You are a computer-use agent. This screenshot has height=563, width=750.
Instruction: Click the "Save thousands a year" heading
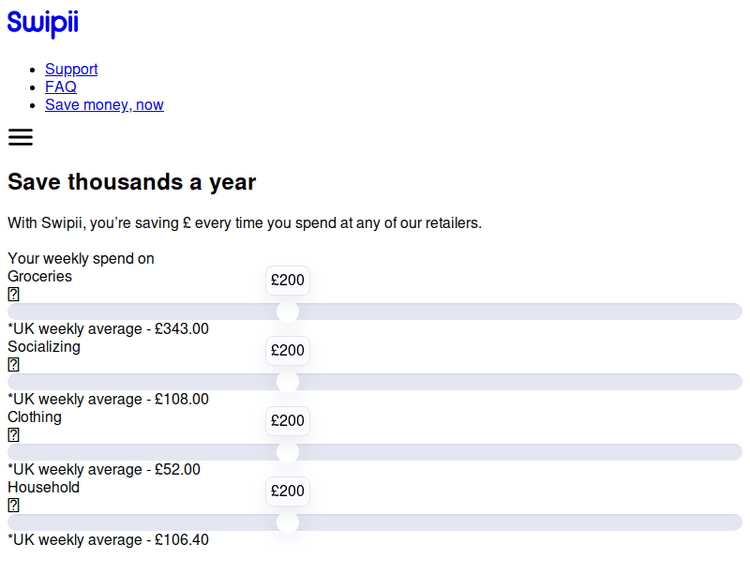tap(132, 182)
